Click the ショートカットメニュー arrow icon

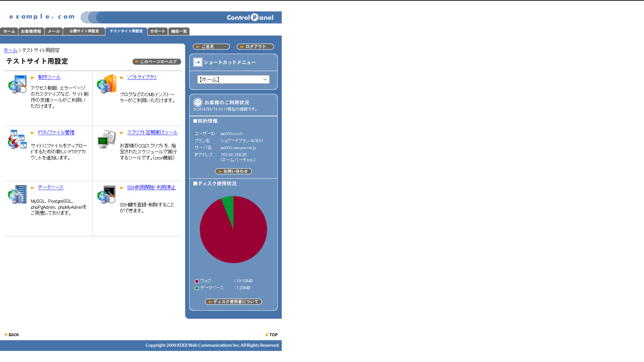point(198,62)
